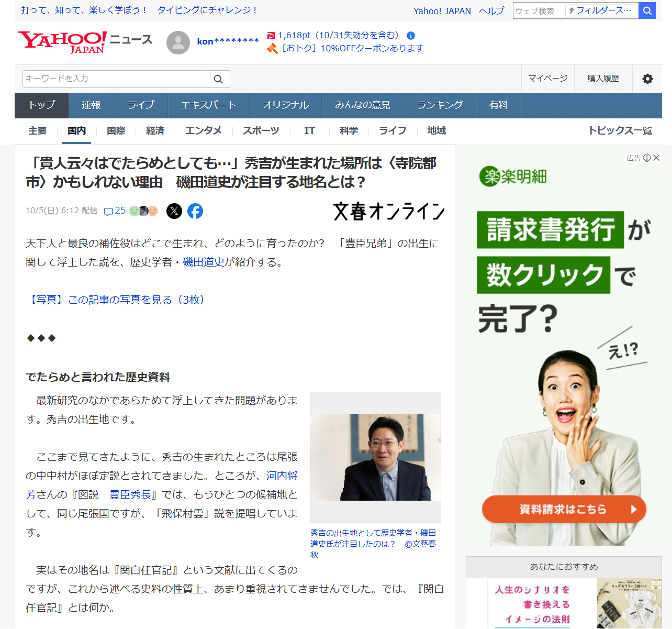Open the comments bubble showing 25
Viewport: 672px width, 629px height.
(115, 211)
